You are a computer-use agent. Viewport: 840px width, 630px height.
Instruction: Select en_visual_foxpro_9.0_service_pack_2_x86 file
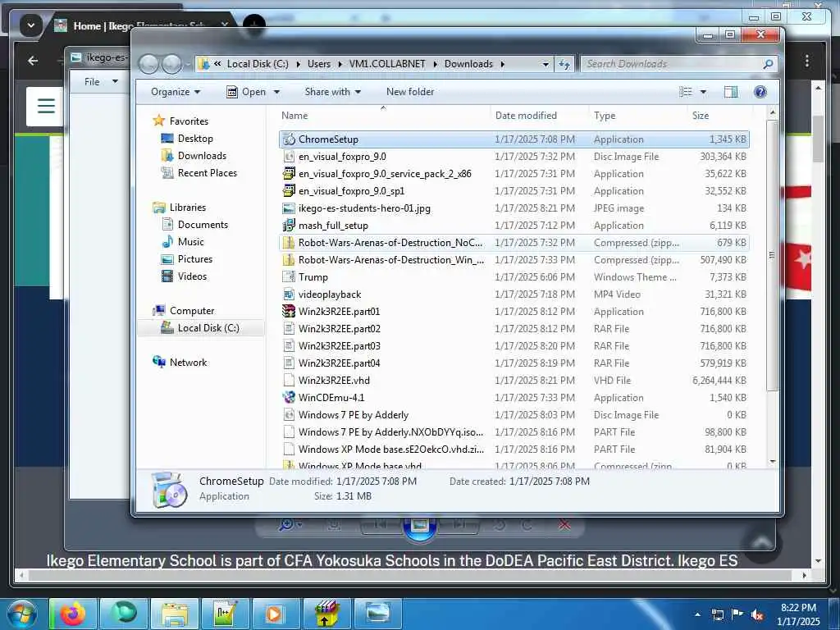[x=514, y=174]
